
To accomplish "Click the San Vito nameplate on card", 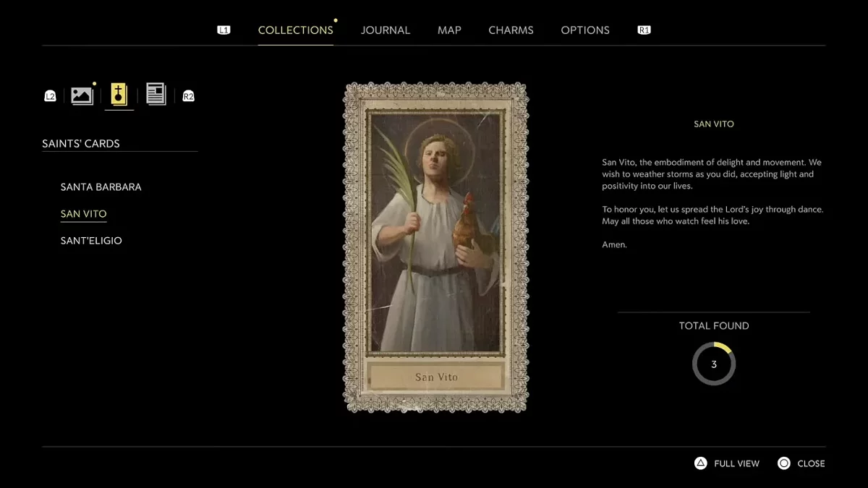I will coord(435,377).
